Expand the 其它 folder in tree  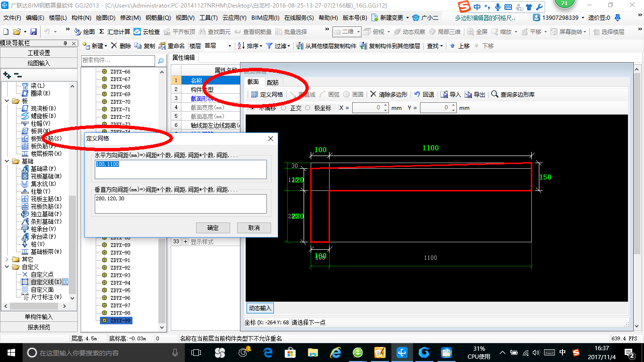point(7,259)
